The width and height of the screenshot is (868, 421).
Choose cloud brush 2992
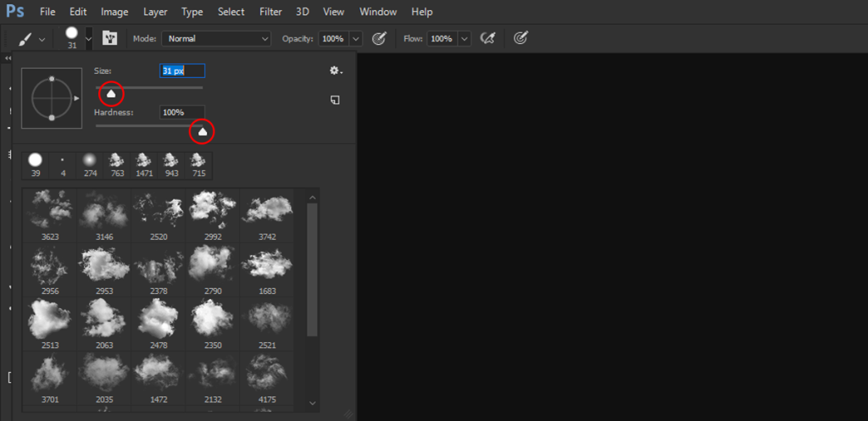click(x=213, y=215)
